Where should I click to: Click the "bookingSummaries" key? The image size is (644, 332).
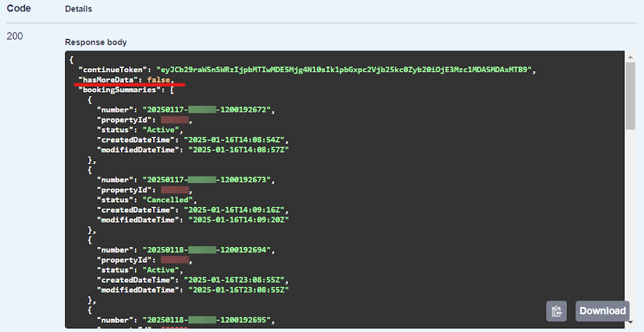click(x=120, y=89)
